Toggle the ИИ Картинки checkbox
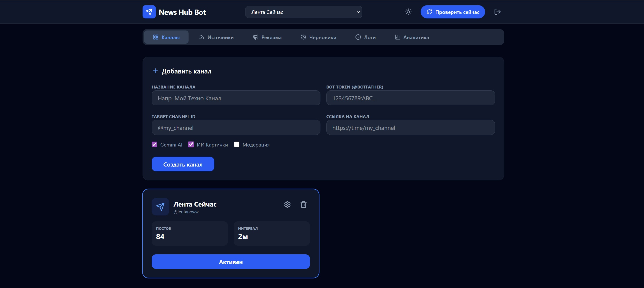 click(x=191, y=145)
